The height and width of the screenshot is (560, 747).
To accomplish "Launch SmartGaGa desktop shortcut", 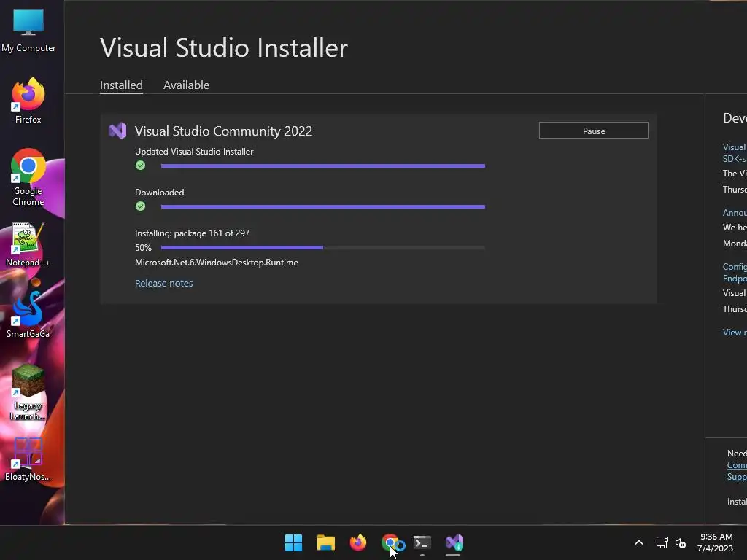I will (28, 315).
